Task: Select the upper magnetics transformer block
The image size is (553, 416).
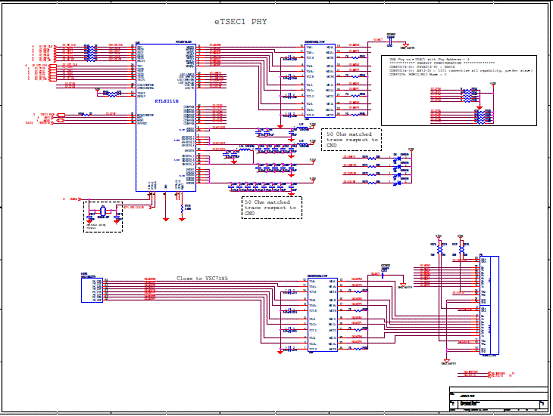Action: pyautogui.click(x=320, y=81)
